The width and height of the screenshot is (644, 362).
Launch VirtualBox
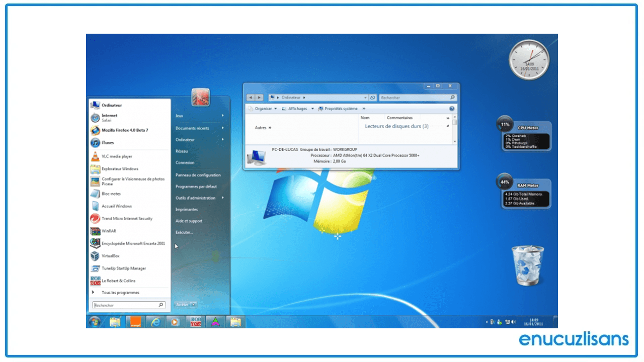130,256
